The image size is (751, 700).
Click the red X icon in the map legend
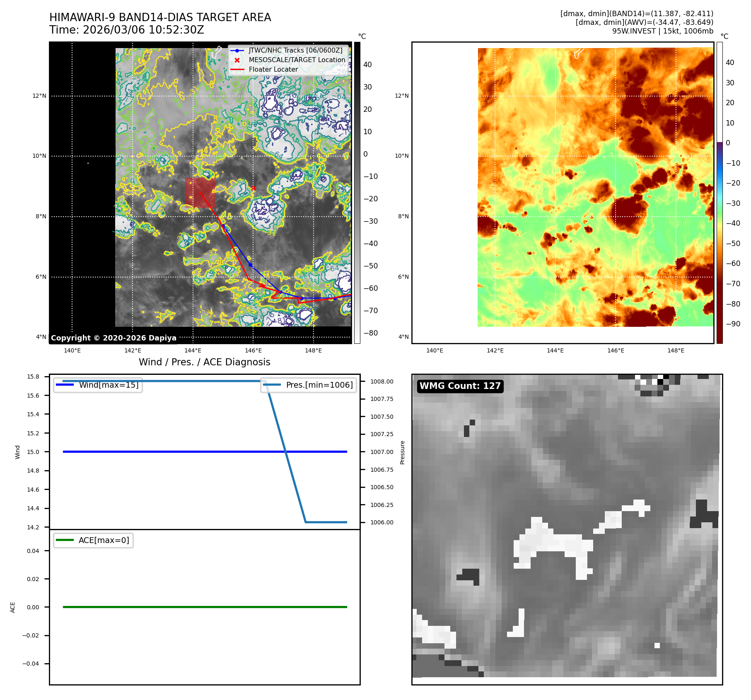(x=237, y=60)
